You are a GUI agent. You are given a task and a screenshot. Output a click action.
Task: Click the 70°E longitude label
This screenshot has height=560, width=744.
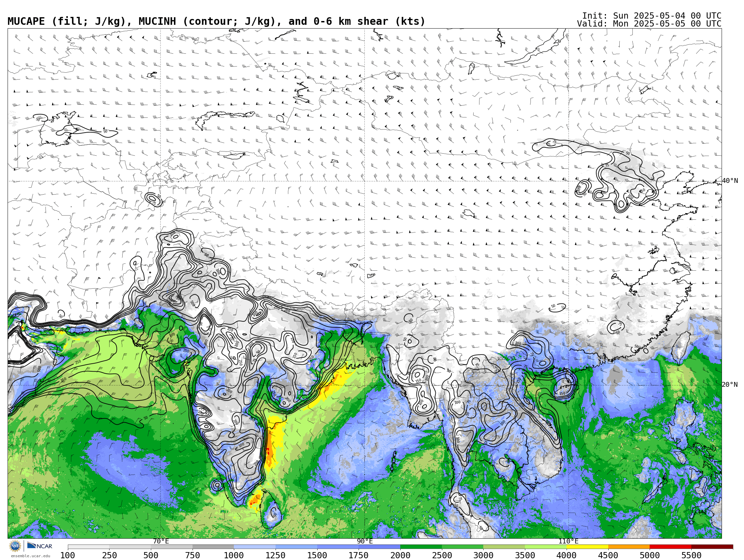pyautogui.click(x=161, y=541)
